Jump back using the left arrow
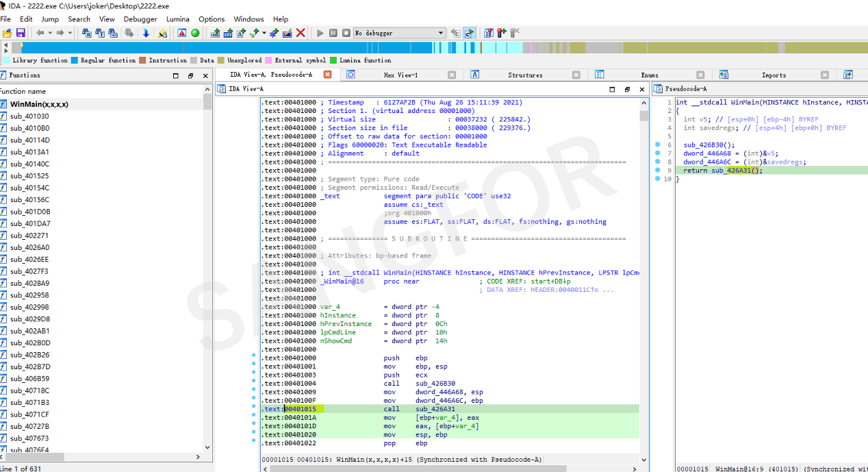Image resolution: width=868 pixels, height=472 pixels. tap(40, 33)
